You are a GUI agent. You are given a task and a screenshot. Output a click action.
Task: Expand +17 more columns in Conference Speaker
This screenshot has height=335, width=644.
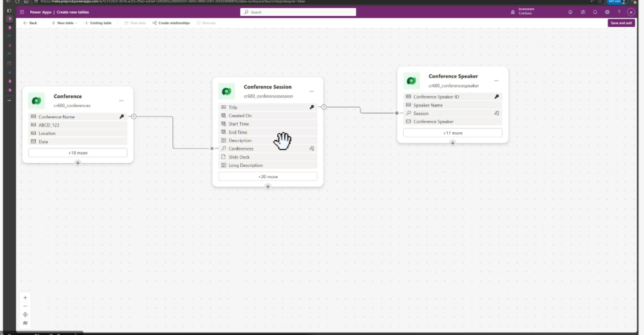click(x=453, y=133)
